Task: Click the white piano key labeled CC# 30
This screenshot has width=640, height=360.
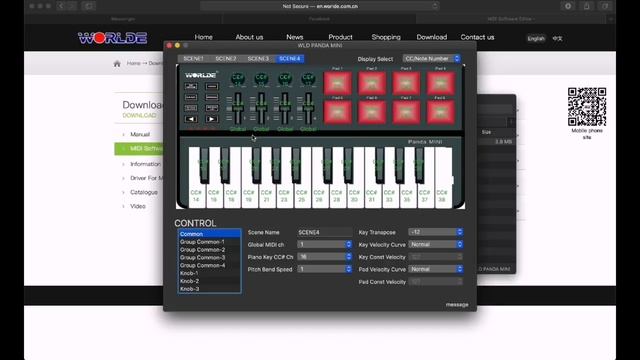Action: 354,196
